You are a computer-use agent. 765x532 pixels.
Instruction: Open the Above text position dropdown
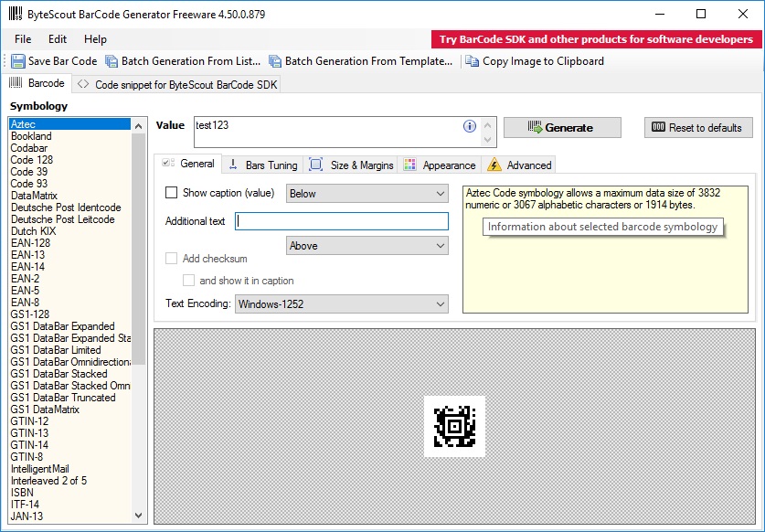[440, 245]
